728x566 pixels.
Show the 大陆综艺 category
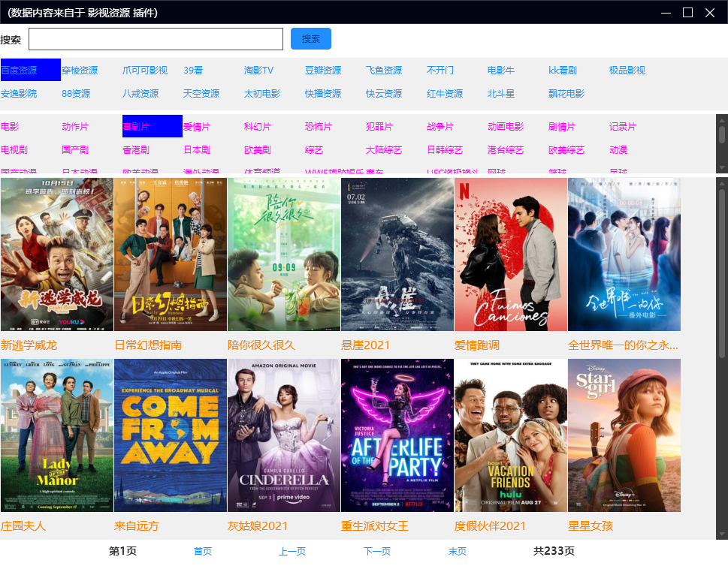click(x=384, y=149)
